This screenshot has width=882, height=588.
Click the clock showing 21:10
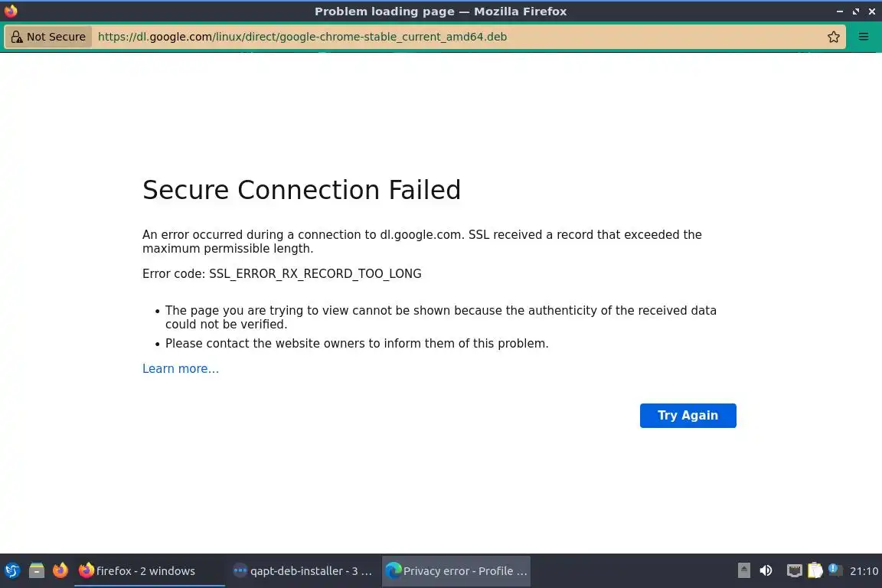[864, 570]
